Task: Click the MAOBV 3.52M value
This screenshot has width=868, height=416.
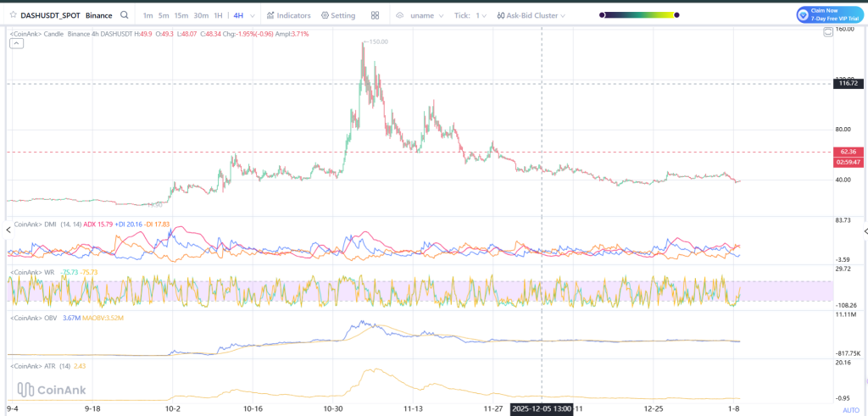Action: [103, 318]
